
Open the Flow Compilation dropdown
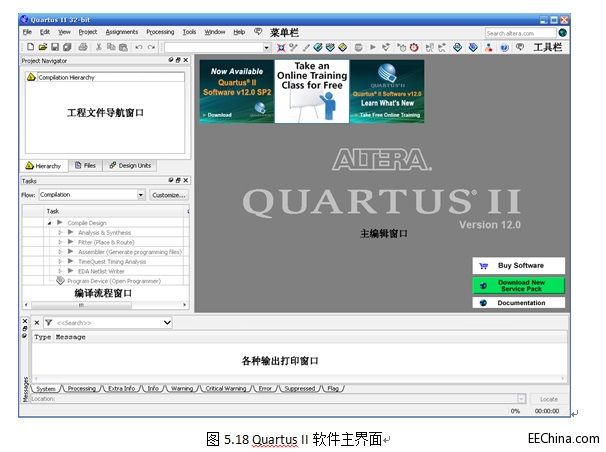click(141, 195)
